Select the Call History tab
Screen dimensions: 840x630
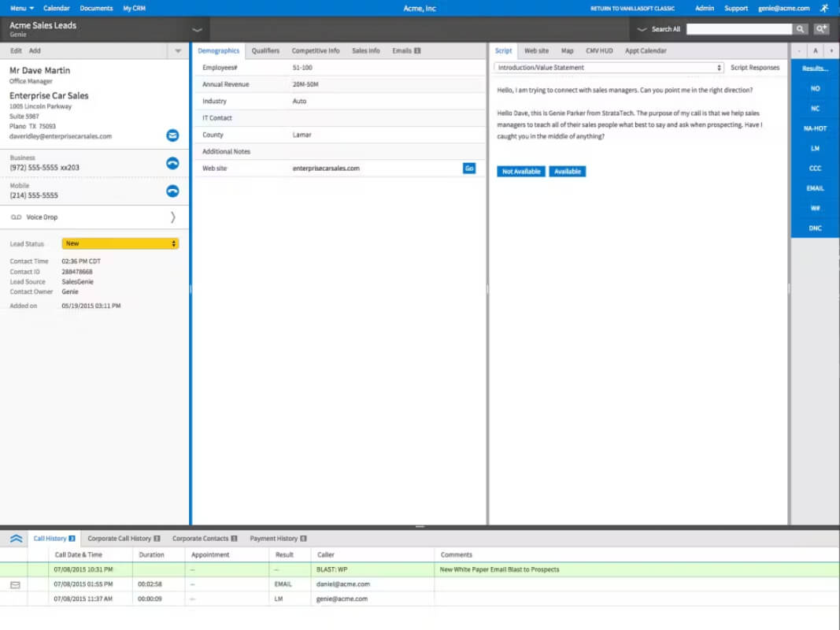point(54,539)
